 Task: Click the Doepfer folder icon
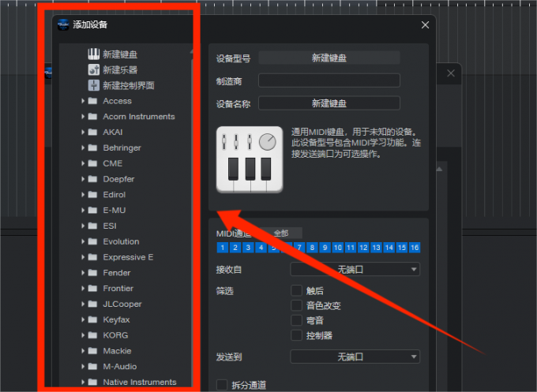click(92, 179)
